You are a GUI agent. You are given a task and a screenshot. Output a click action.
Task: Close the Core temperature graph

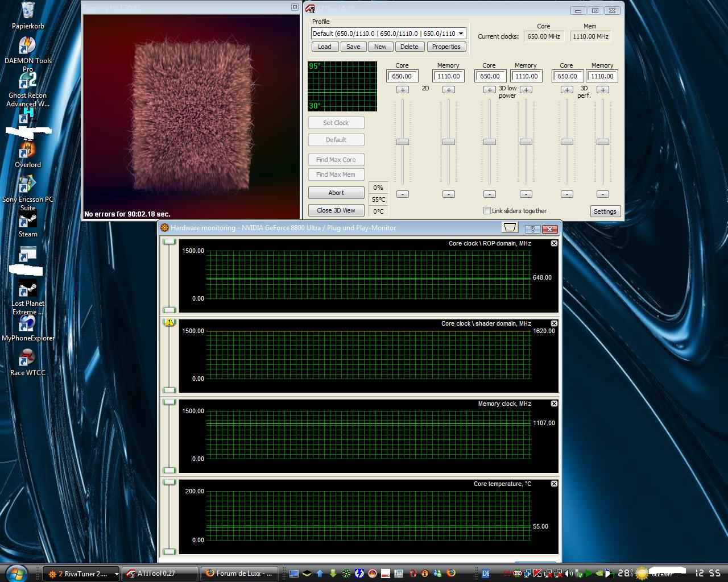[x=554, y=484]
